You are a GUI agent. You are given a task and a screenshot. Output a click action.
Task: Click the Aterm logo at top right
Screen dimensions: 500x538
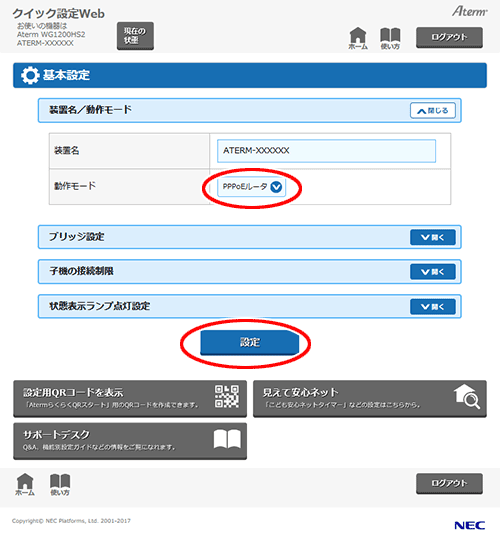click(x=469, y=11)
